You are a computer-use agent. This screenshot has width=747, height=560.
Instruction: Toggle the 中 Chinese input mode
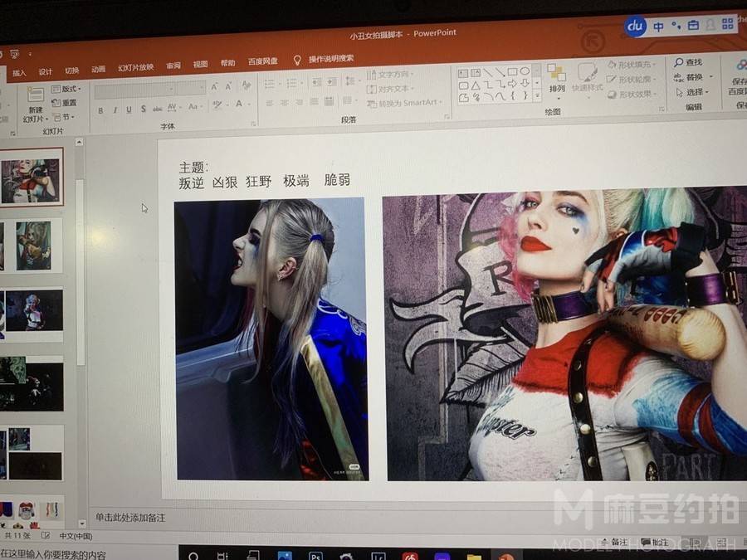[x=658, y=27]
